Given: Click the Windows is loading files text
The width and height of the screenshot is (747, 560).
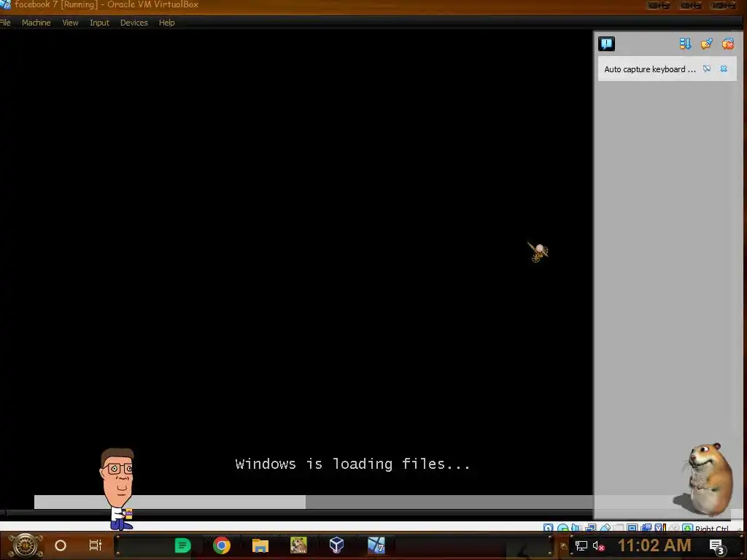Looking at the screenshot, I should click(x=352, y=464).
